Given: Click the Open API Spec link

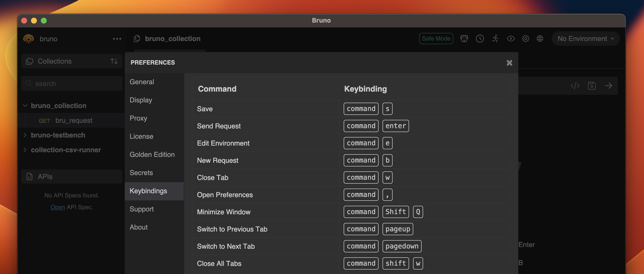Looking at the screenshot, I should (58, 207).
